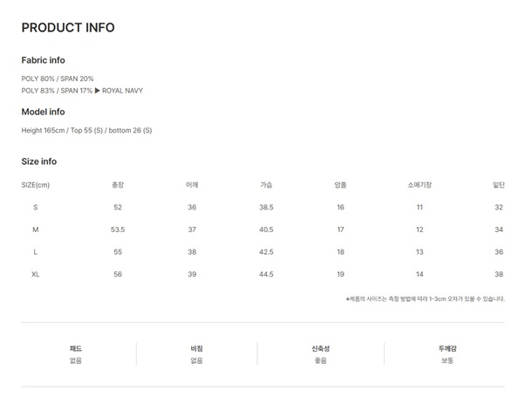Screen dimensions: 532x404
Task: Click the 신축성 attribute label
Action: [321, 349]
